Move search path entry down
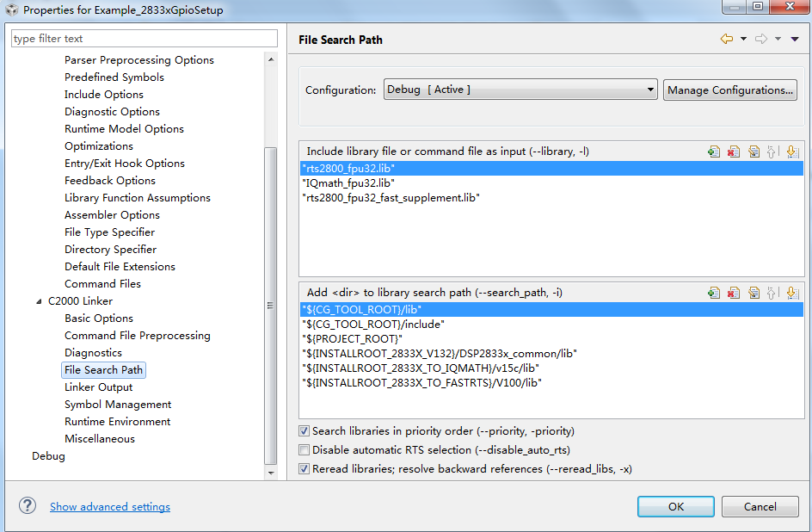812x532 pixels. pyautogui.click(x=792, y=294)
